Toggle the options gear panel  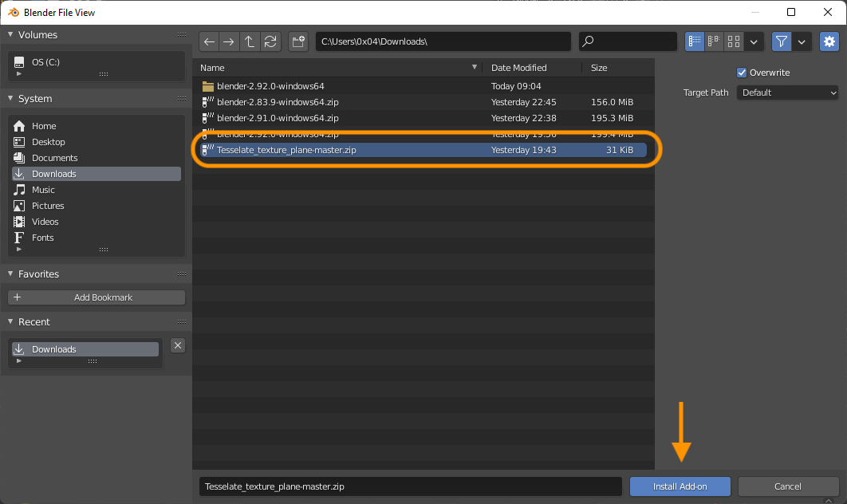(829, 41)
